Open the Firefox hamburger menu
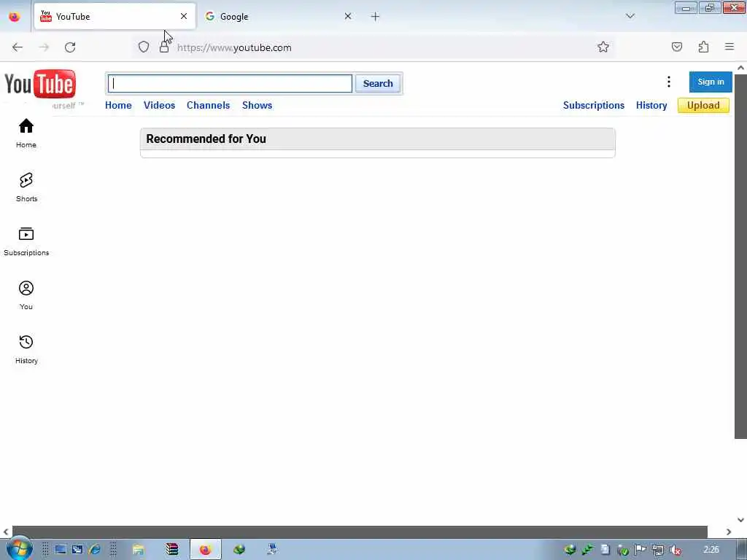 pos(729,47)
